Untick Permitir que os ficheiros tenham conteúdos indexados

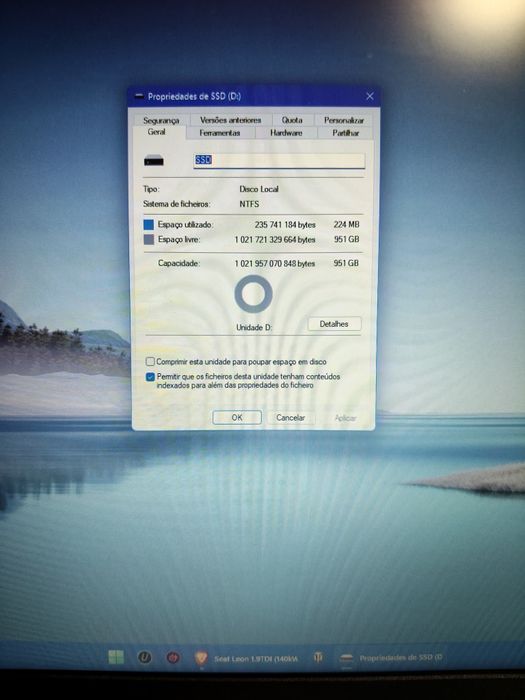coord(150,377)
